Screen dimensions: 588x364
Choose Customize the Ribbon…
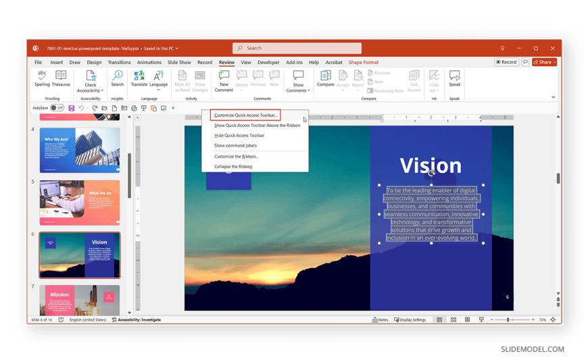[237, 156]
